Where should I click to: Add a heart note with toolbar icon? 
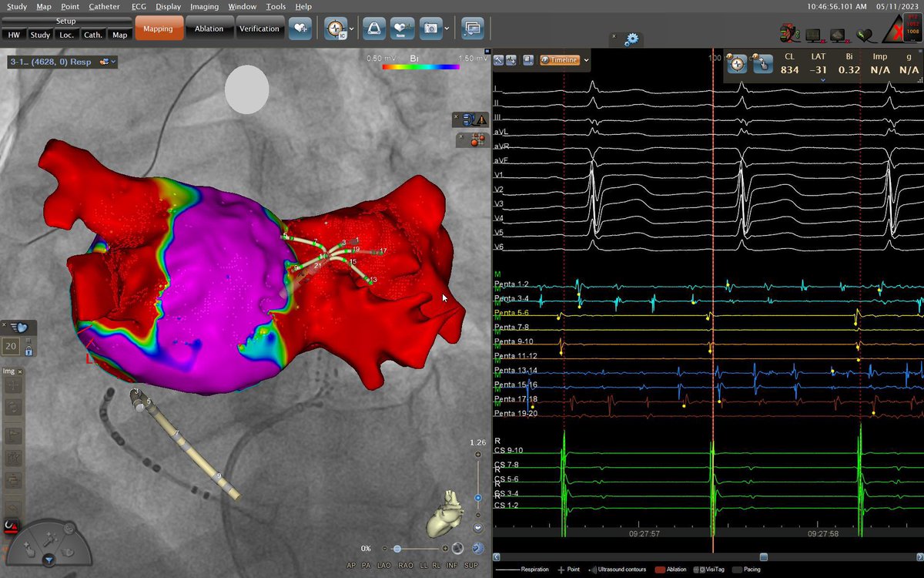click(x=402, y=29)
